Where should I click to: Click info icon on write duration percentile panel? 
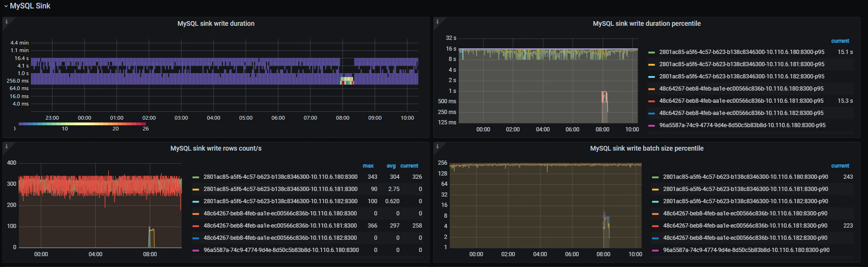coord(438,22)
